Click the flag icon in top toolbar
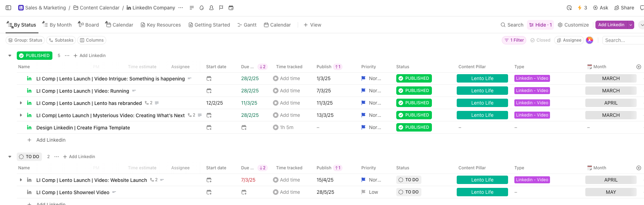The width and height of the screenshot is (644, 205). pyautogui.click(x=221, y=8)
